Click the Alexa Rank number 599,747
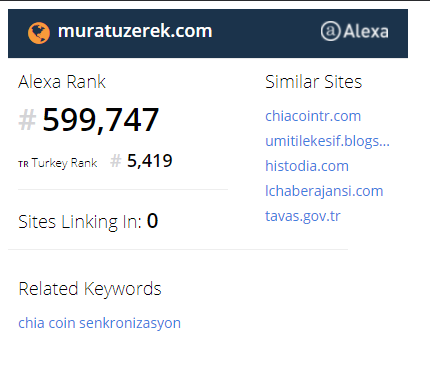The height and width of the screenshot is (367, 430). point(101,120)
